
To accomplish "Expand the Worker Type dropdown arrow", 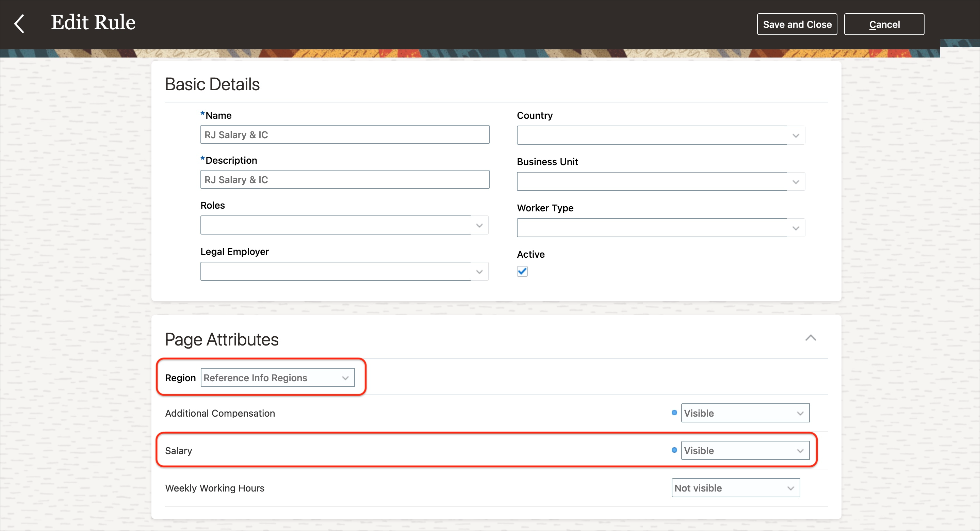I will click(796, 228).
